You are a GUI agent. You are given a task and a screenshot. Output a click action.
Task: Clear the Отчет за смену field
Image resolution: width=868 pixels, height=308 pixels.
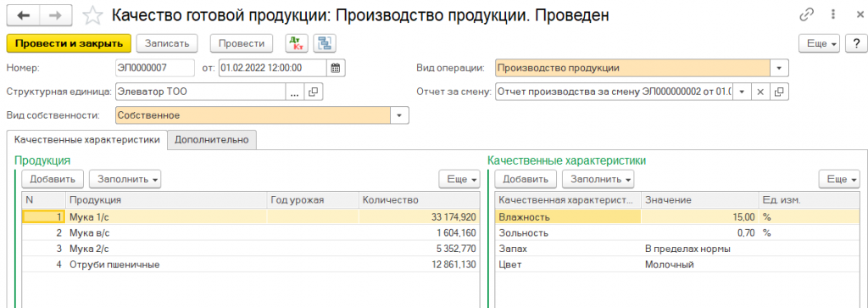tap(760, 92)
